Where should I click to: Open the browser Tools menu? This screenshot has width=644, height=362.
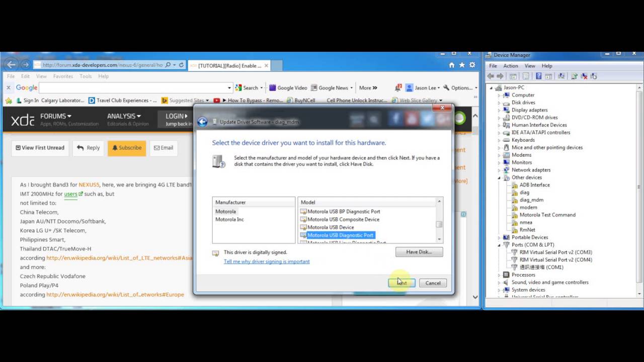(86, 76)
